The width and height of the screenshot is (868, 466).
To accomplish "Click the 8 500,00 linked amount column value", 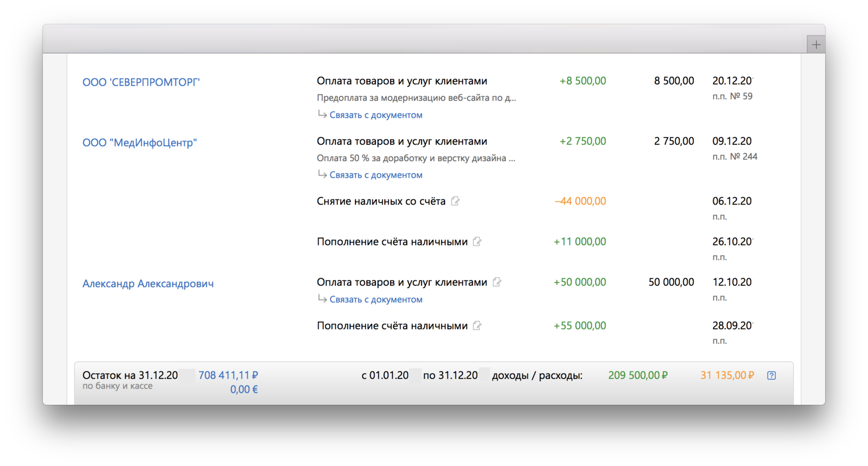I will point(674,81).
